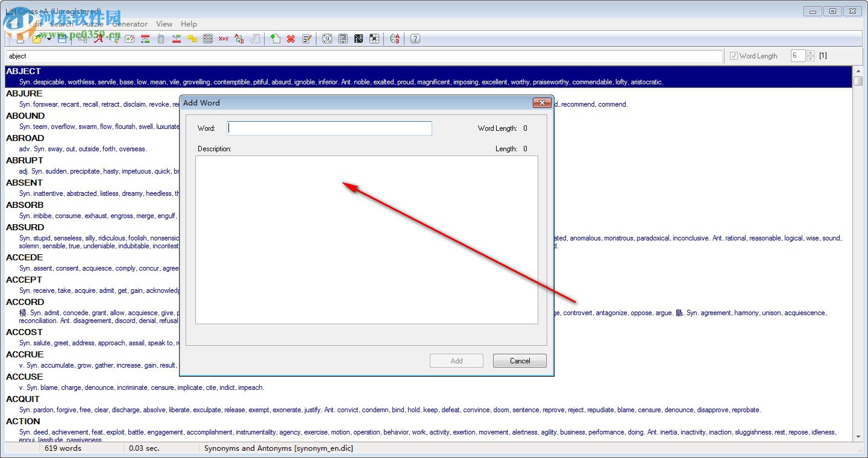Image resolution: width=868 pixels, height=458 pixels.
Task: Click the word length value field showing 6
Action: 797,55
